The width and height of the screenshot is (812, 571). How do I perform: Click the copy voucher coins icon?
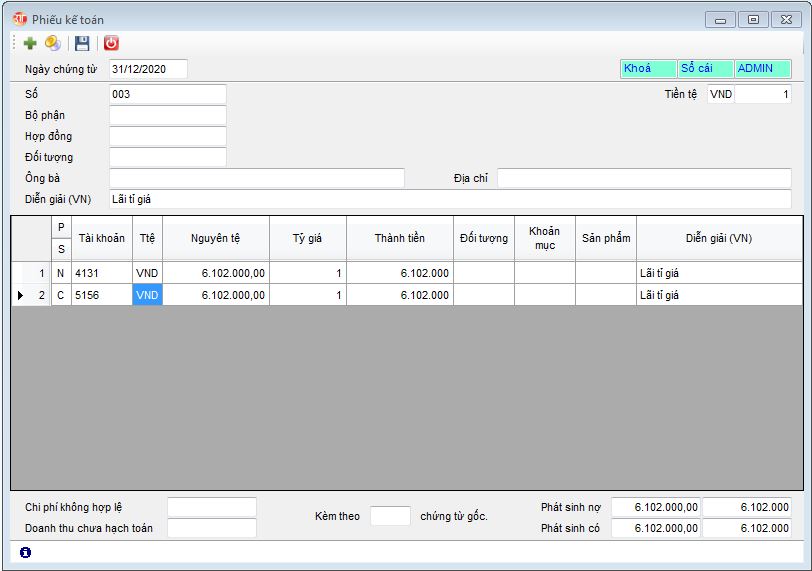[x=53, y=43]
